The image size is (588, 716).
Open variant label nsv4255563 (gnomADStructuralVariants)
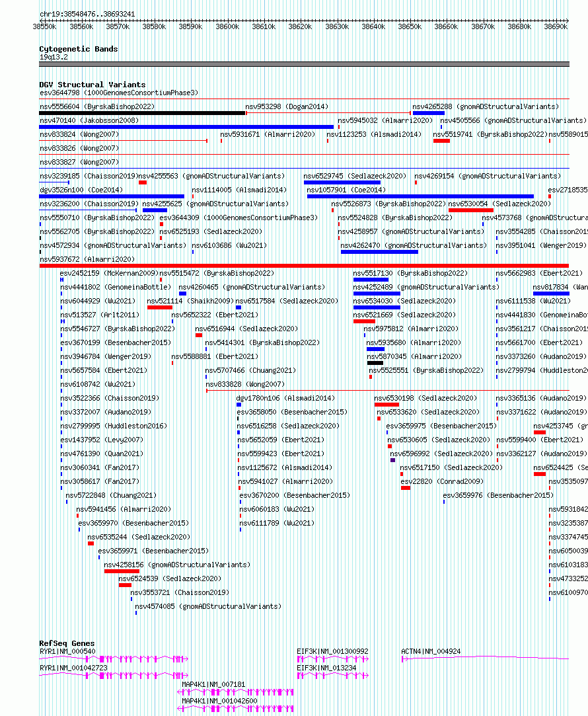point(211,176)
